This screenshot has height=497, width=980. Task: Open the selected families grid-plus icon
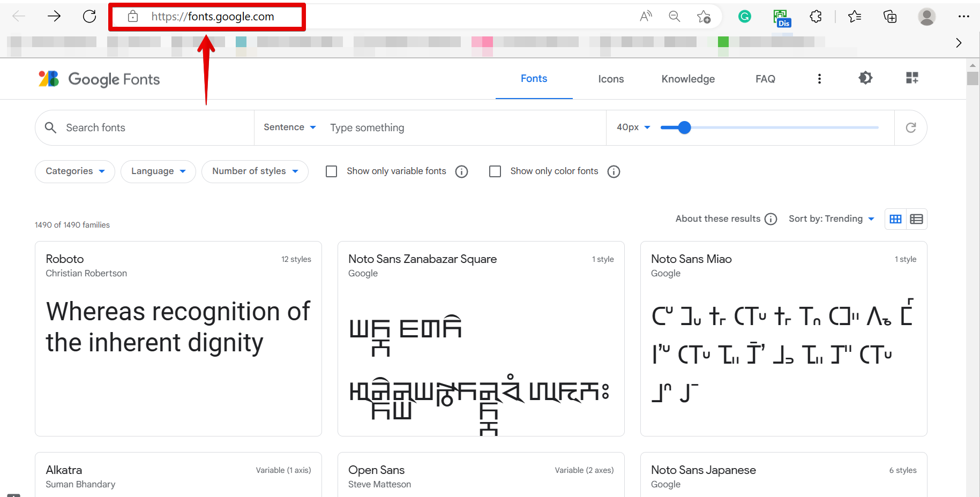coord(912,78)
